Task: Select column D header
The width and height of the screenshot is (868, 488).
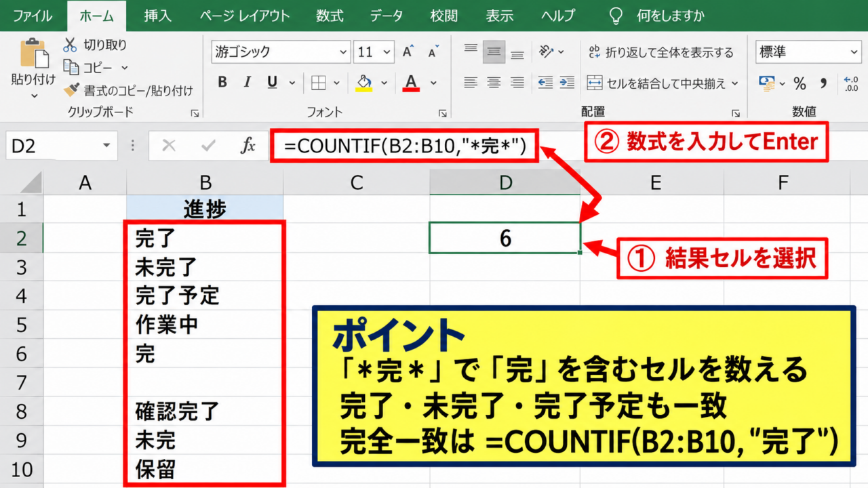Action: (505, 182)
